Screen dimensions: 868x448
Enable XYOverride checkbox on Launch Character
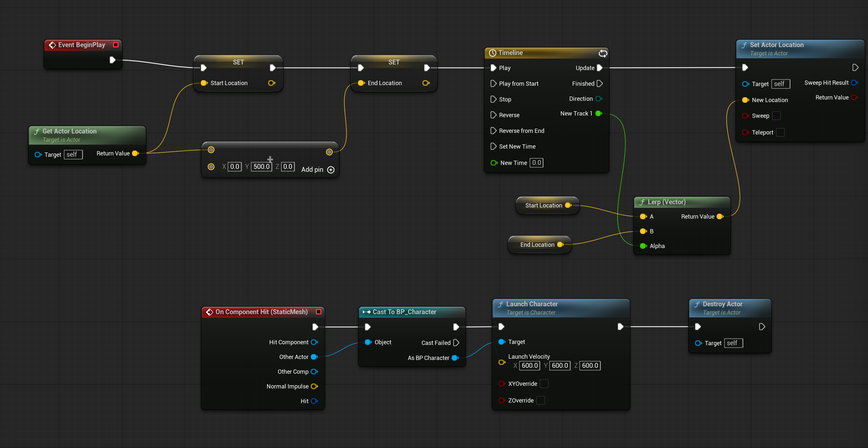coord(544,384)
